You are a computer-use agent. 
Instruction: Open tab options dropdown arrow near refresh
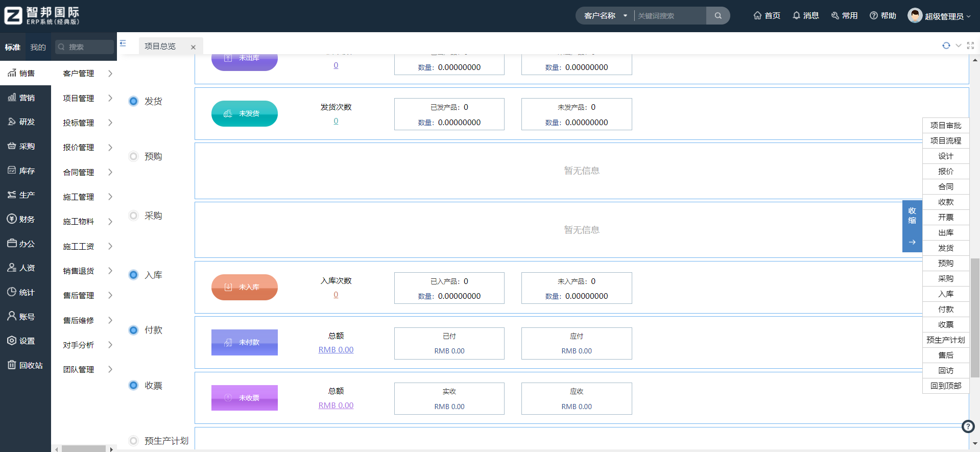[959, 45]
